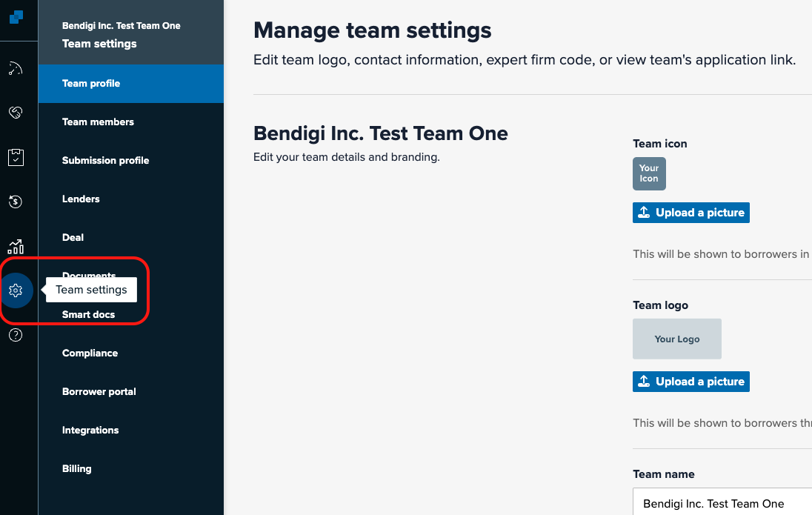Click the handshake icon in the left rail
This screenshot has height=515, width=812.
pos(16,113)
